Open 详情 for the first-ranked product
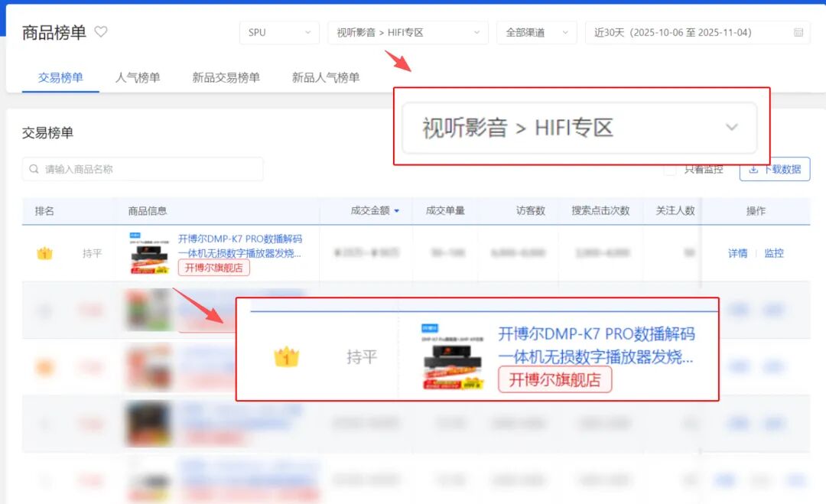Image resolution: width=826 pixels, height=504 pixels. [x=737, y=253]
